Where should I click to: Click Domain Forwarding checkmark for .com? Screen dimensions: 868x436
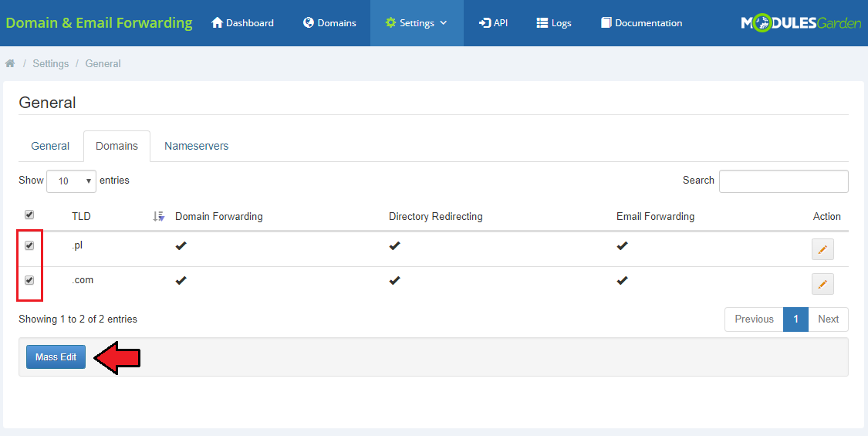(x=181, y=281)
